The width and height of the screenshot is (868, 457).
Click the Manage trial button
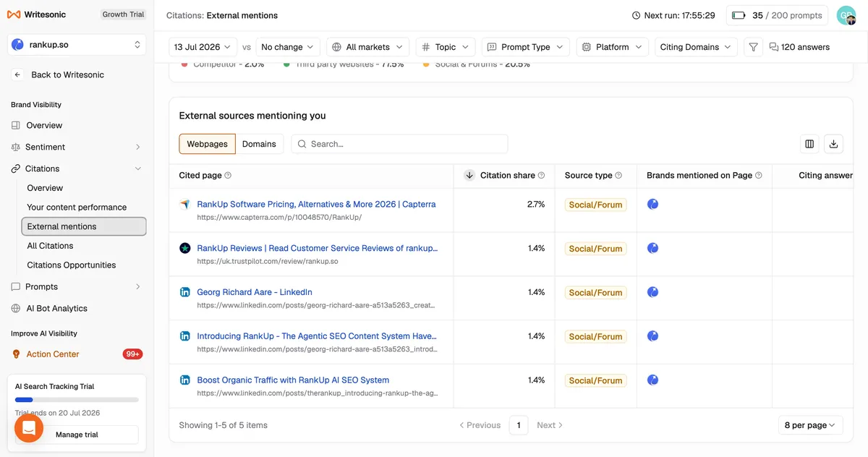(77, 435)
